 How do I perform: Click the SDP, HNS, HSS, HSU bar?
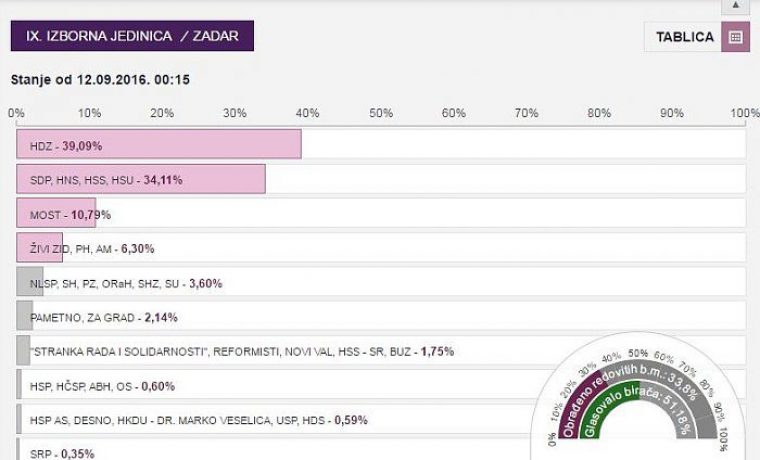141,179
